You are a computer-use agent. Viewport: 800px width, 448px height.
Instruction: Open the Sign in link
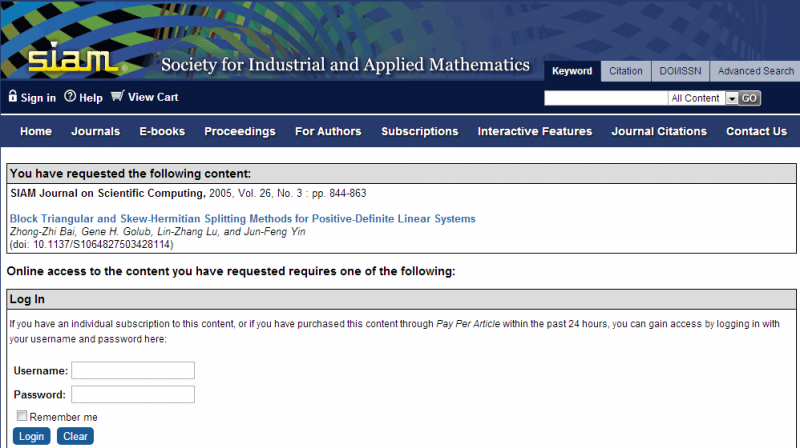[x=38, y=97]
